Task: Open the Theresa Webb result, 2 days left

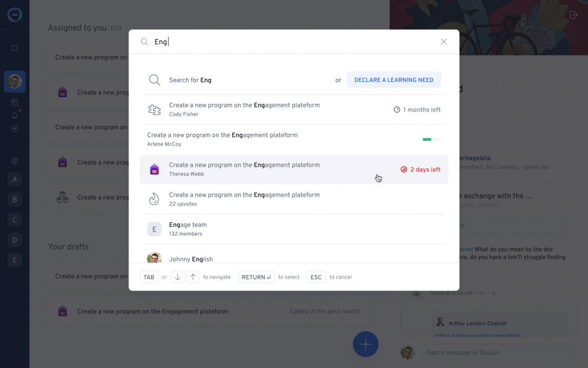Action: pos(244,169)
